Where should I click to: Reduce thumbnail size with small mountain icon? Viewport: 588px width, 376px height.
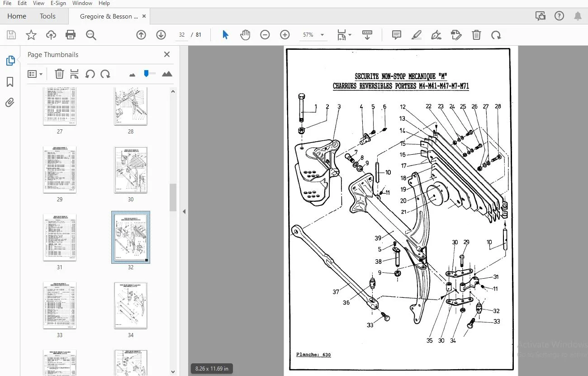click(133, 74)
